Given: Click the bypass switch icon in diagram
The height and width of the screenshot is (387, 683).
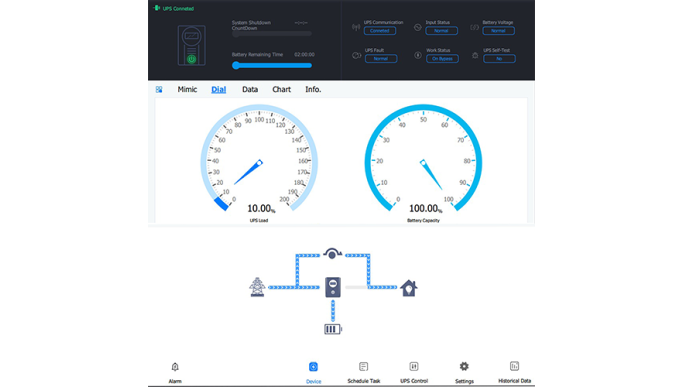Looking at the screenshot, I should point(332,253).
